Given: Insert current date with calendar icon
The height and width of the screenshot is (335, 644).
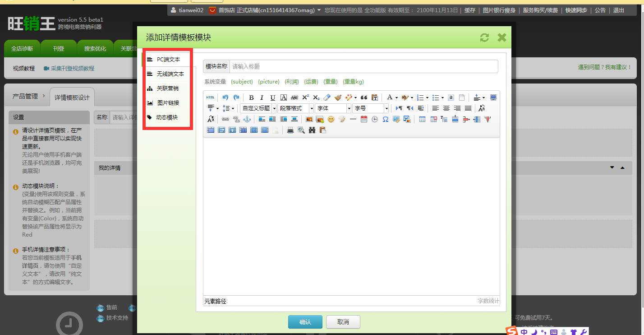Looking at the screenshot, I should coord(364,119).
